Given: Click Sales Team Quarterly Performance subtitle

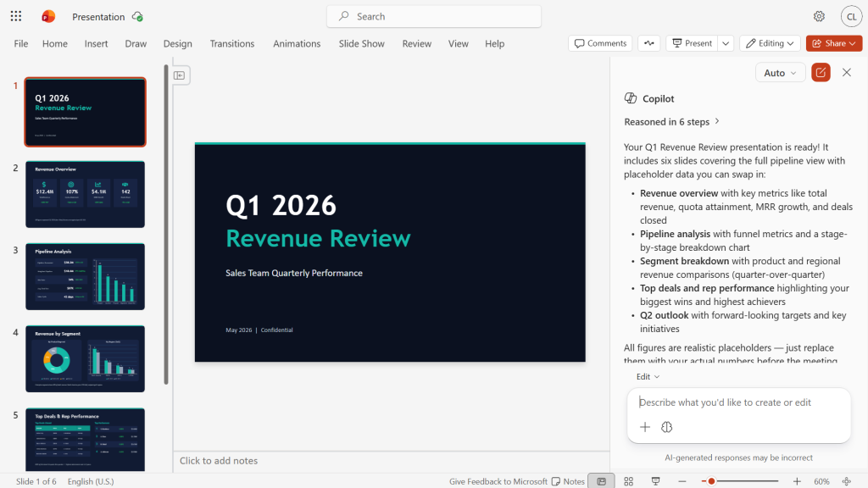Looking at the screenshot, I should click(294, 273).
